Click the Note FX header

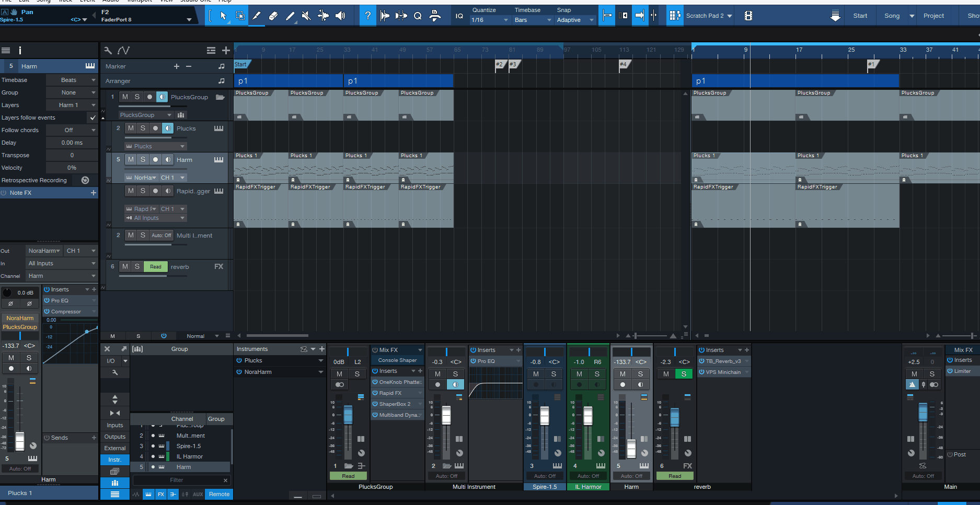tap(49, 193)
